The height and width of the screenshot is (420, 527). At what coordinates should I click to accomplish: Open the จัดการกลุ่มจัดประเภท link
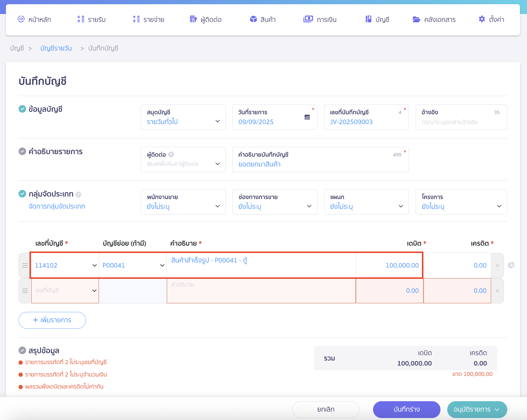click(x=57, y=206)
